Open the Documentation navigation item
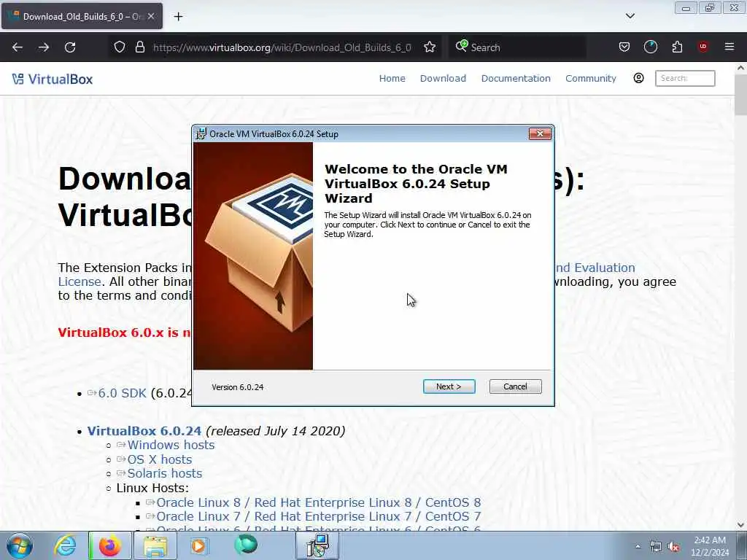747x560 pixels. [516, 78]
